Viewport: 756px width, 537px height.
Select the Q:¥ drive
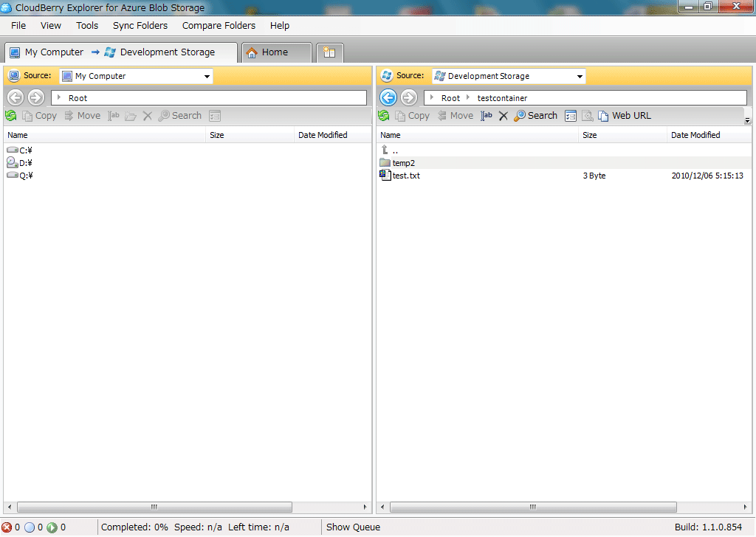[20, 176]
